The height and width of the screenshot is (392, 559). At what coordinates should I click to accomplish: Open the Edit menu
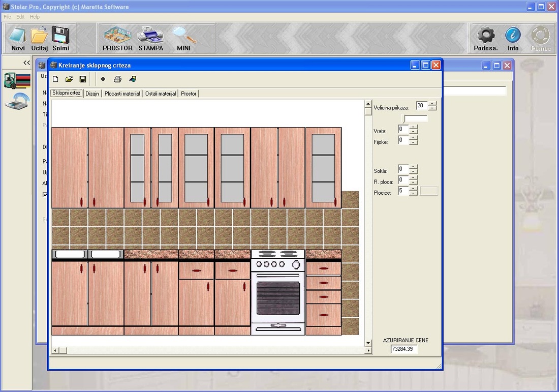tap(20, 17)
